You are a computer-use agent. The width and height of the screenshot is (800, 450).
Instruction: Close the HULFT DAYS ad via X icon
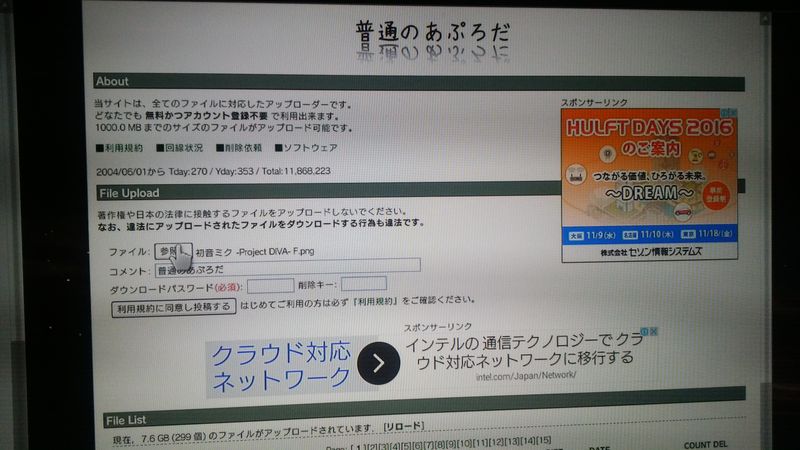pyautogui.click(x=734, y=112)
